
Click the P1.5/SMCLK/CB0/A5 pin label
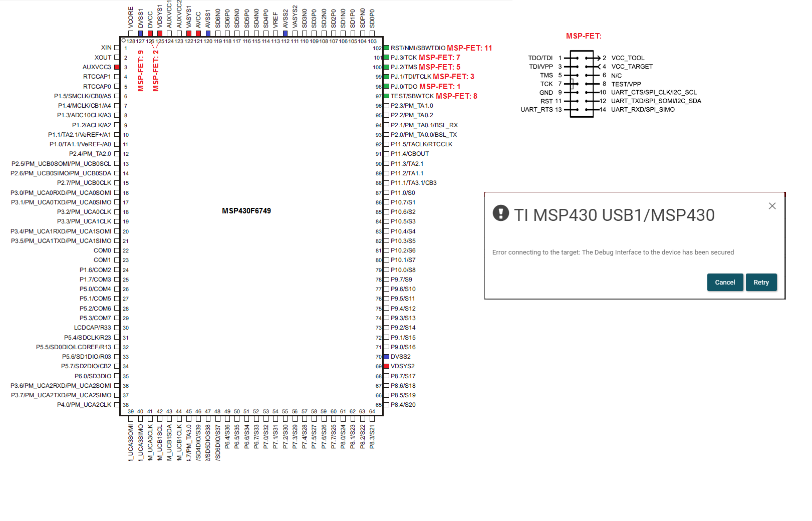[x=83, y=96]
